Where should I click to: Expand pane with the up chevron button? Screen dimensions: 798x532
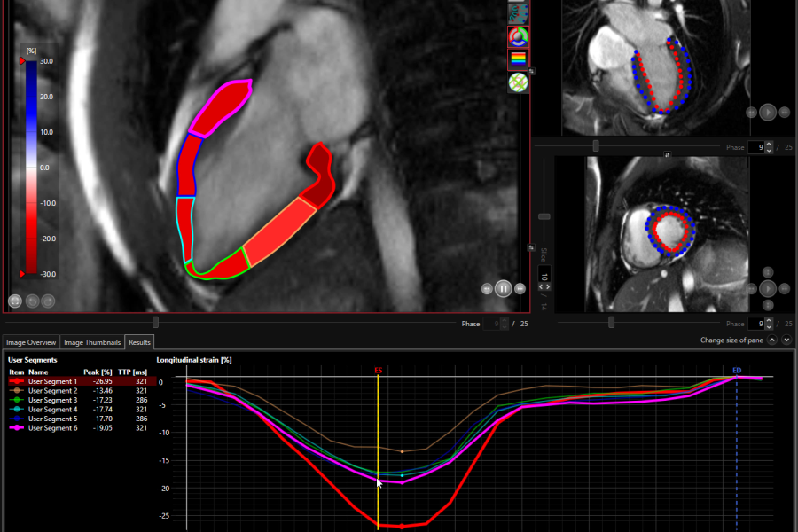(x=772, y=340)
